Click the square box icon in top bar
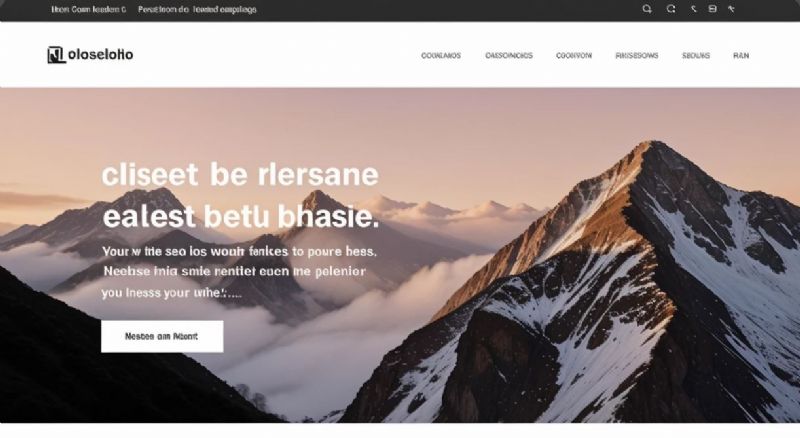800x438 pixels. (713, 9)
